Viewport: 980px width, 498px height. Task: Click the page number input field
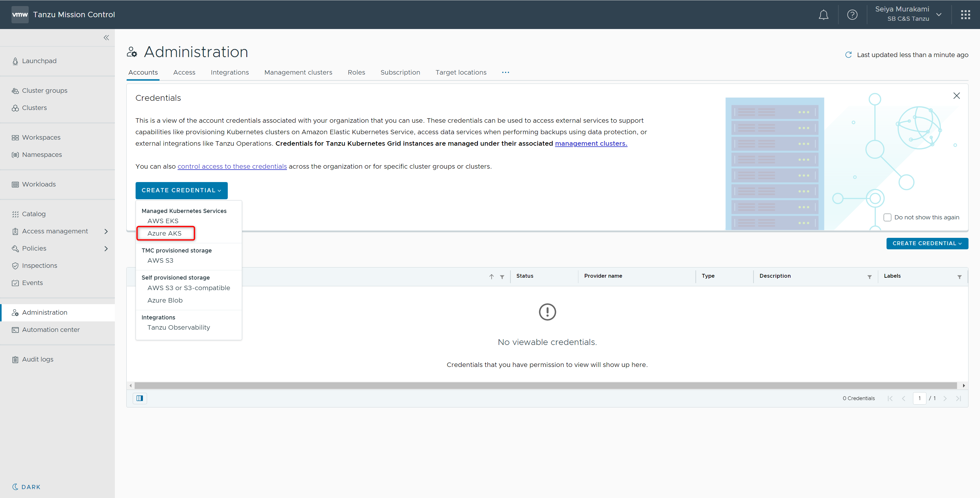(919, 398)
